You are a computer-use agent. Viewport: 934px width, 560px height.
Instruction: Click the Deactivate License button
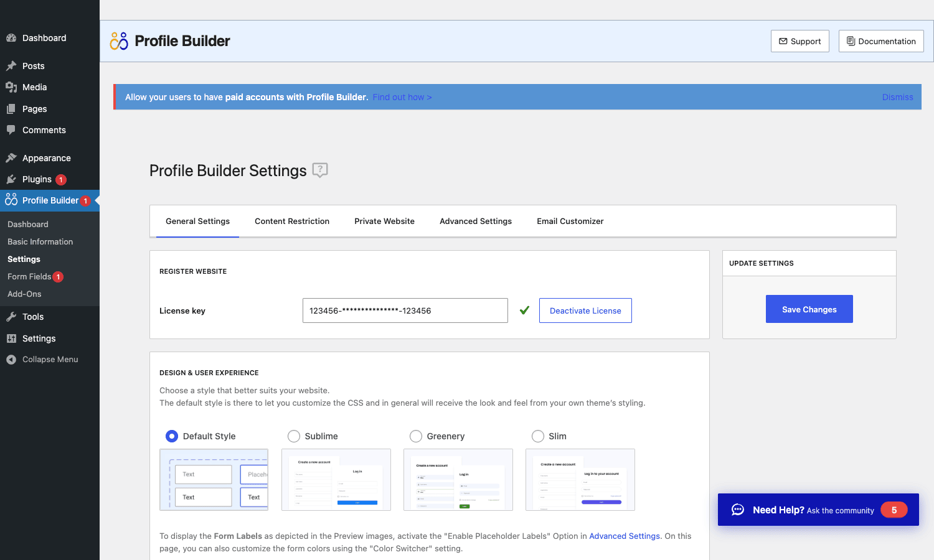tap(585, 310)
